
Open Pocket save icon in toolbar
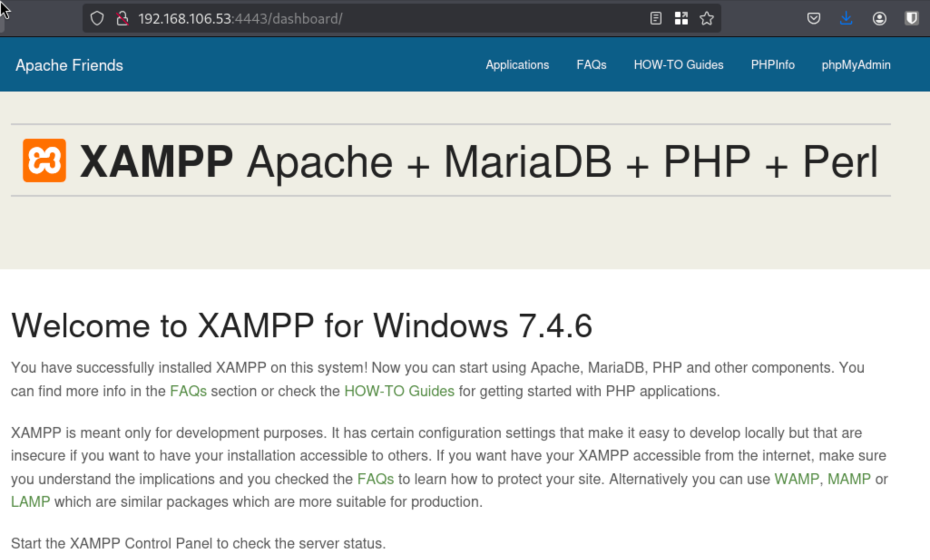(813, 19)
